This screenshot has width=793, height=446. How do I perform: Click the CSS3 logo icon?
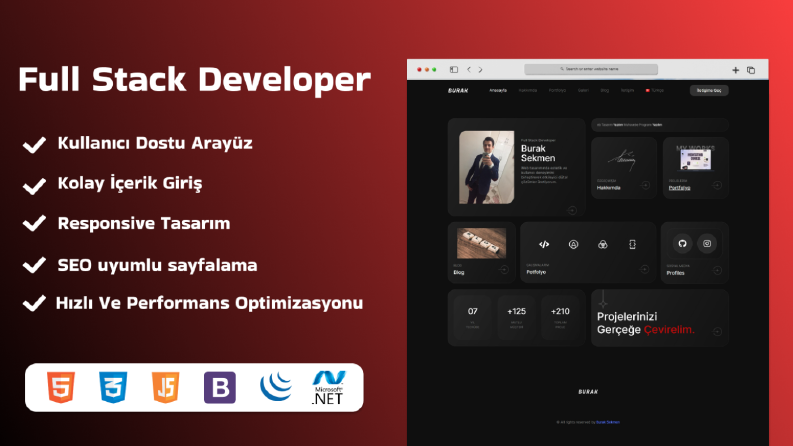(113, 387)
